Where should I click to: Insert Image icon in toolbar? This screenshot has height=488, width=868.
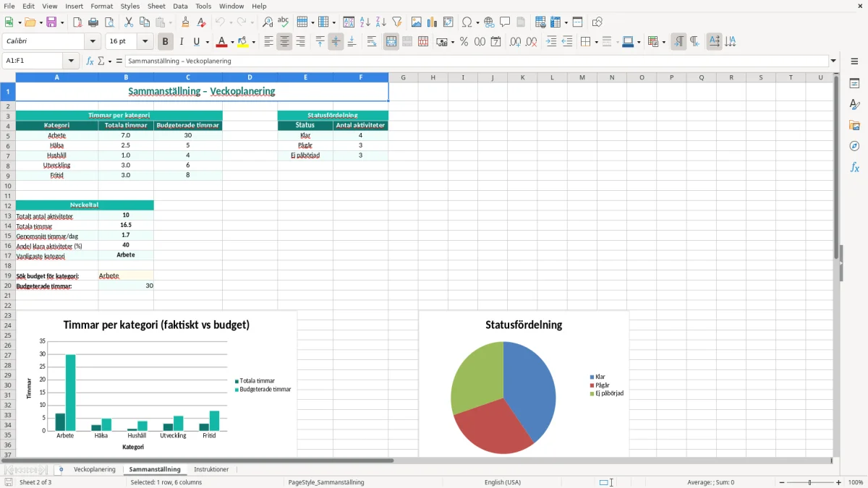click(x=417, y=22)
